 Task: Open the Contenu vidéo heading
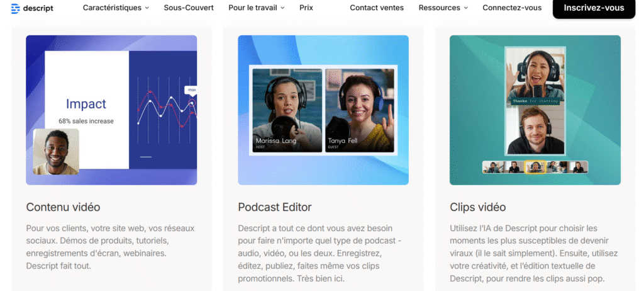pos(63,207)
